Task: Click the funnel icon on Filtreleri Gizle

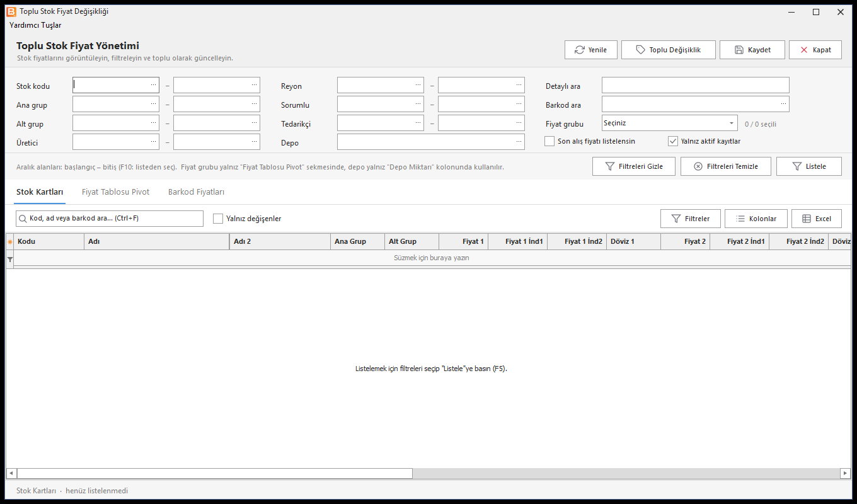Action: 609,166
